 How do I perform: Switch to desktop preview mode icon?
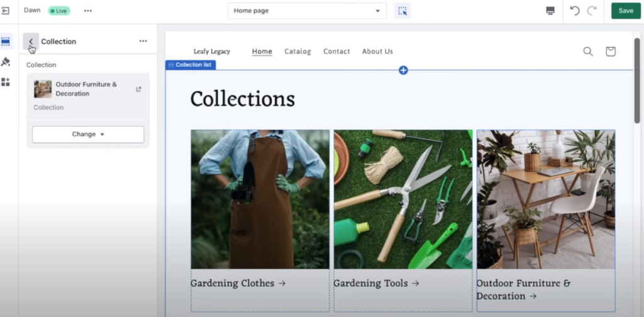550,11
